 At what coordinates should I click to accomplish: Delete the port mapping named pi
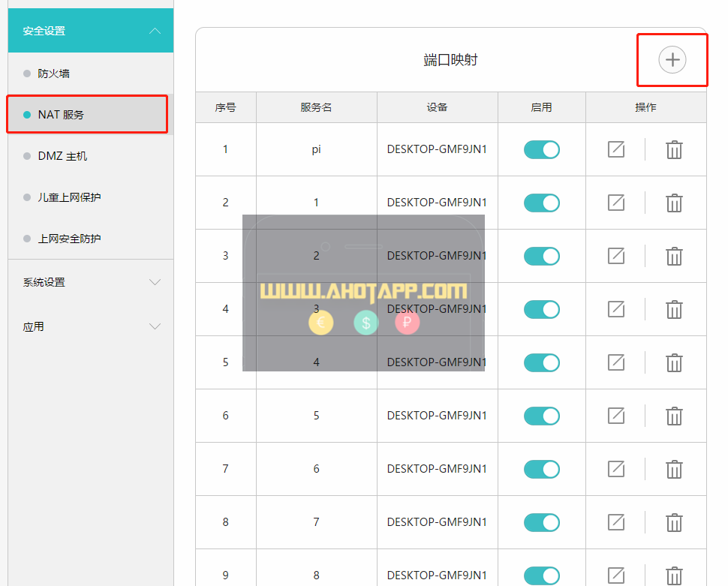[x=674, y=149]
